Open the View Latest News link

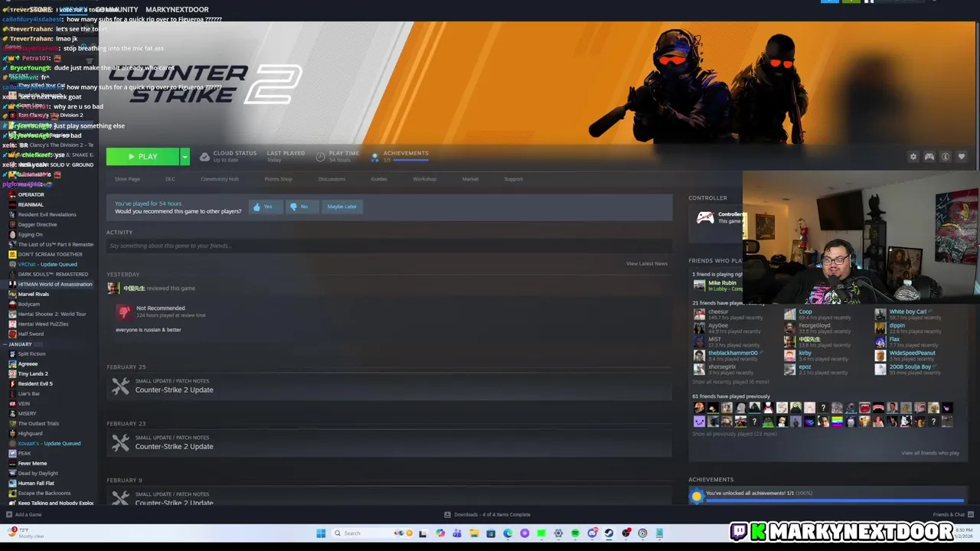(x=647, y=263)
